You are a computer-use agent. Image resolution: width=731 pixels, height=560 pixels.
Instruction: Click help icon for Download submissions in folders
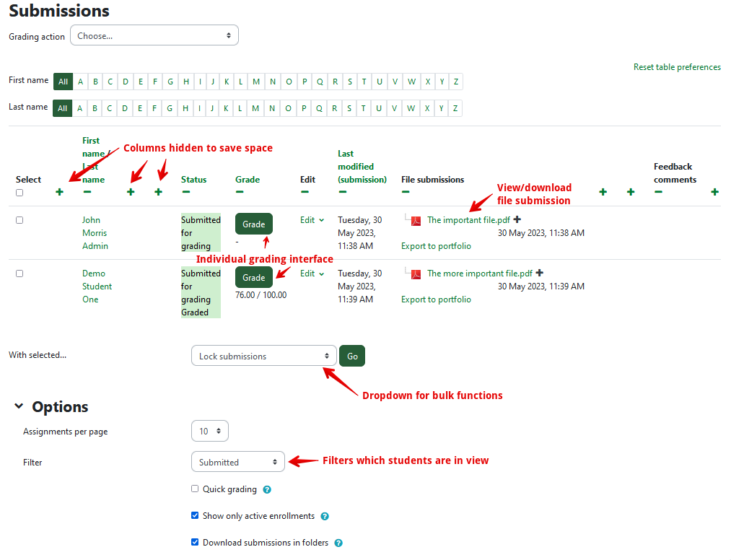click(338, 543)
